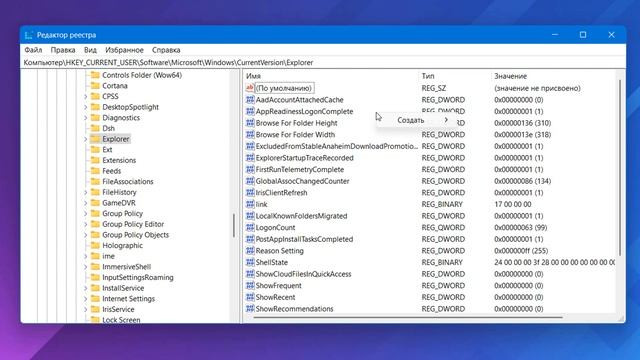Image resolution: width=640 pixels, height=360 pixels.
Task: Expand the Group Policy Editor key
Action: [86, 224]
